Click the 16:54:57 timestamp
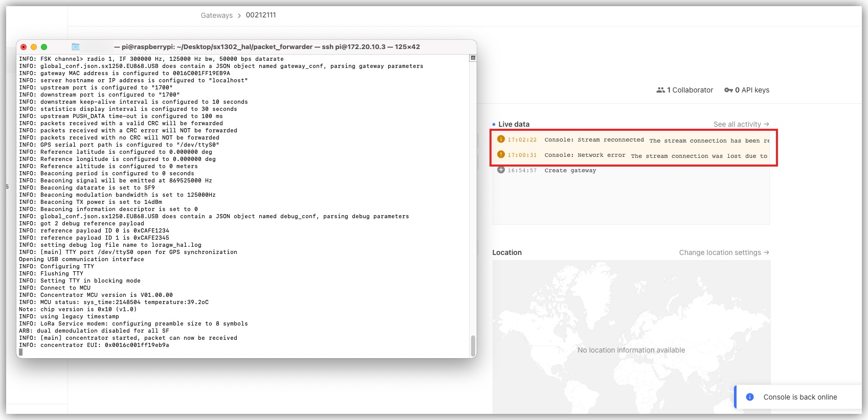 [522, 170]
